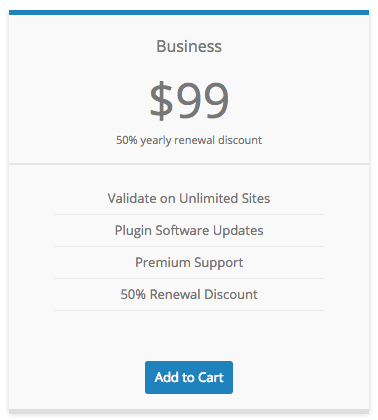Click the 50% Renewal Discount feature row
378x420 pixels.
pos(189,295)
